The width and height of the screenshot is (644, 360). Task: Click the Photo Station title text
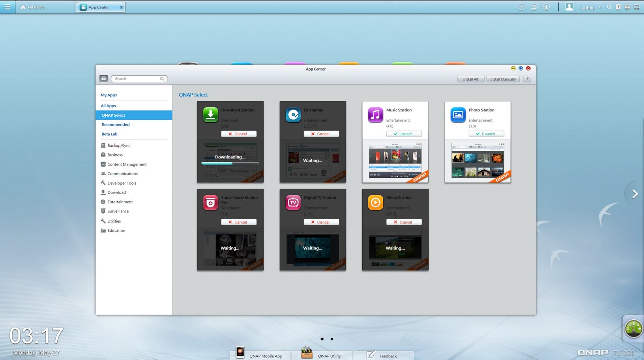pyautogui.click(x=481, y=110)
